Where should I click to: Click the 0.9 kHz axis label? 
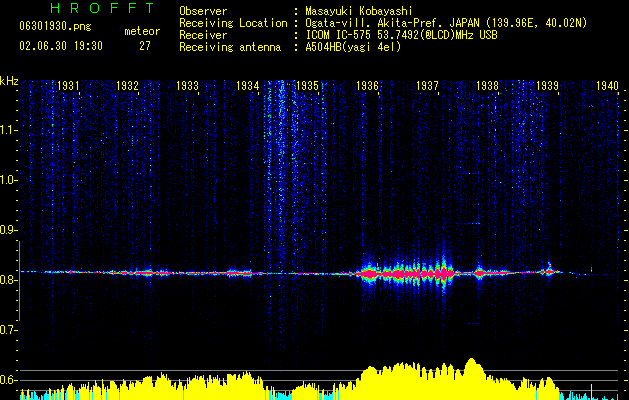tap(9, 230)
